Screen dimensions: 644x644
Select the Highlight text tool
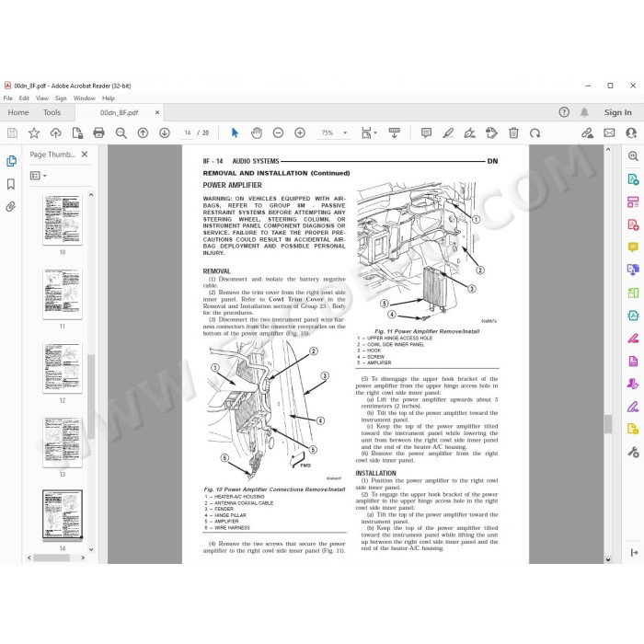click(x=448, y=133)
